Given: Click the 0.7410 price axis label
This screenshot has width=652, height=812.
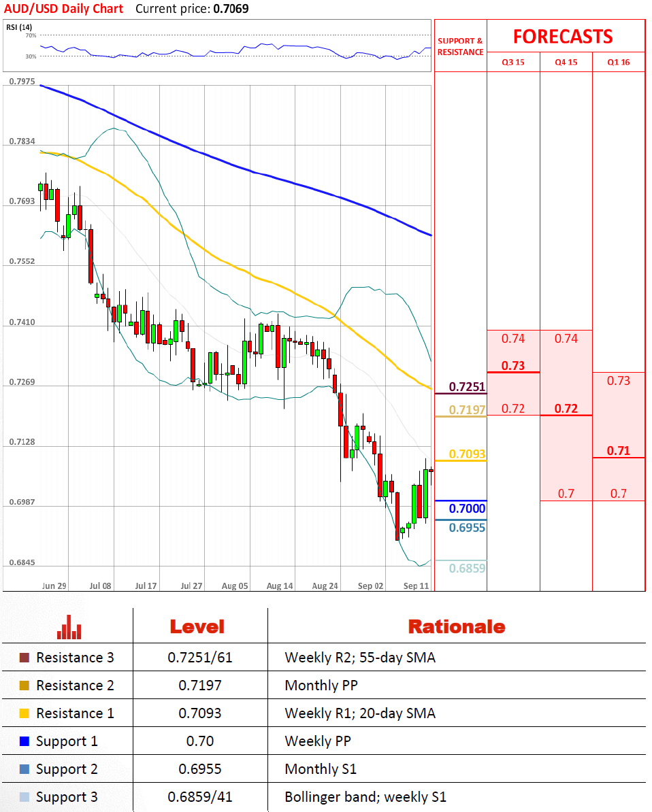Looking at the screenshot, I should [22, 322].
